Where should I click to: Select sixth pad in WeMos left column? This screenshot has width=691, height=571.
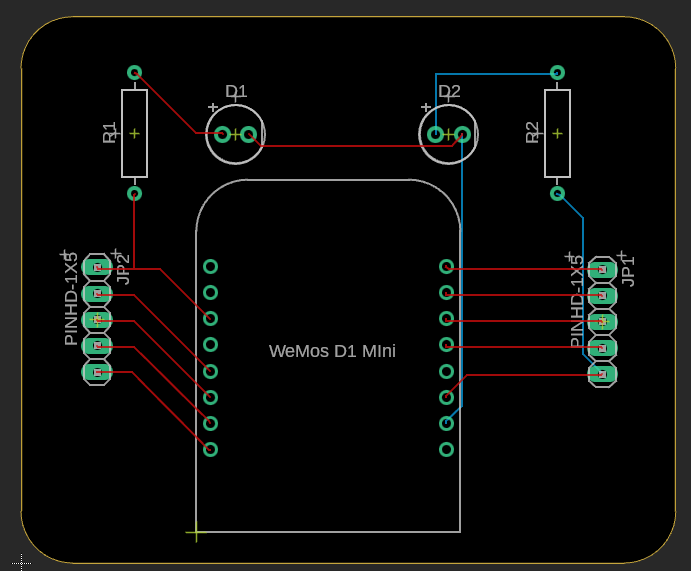[x=211, y=397]
